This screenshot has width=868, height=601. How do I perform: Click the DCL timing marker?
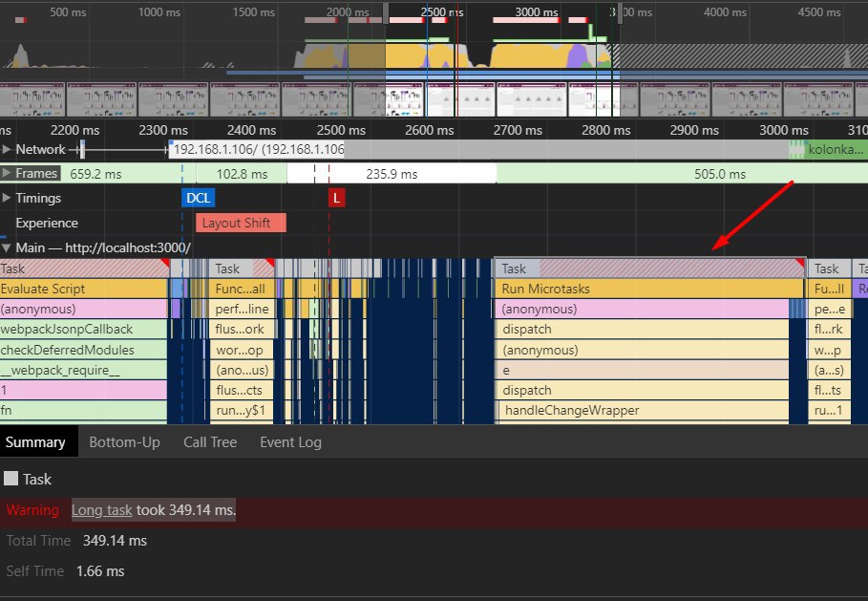[199, 198]
